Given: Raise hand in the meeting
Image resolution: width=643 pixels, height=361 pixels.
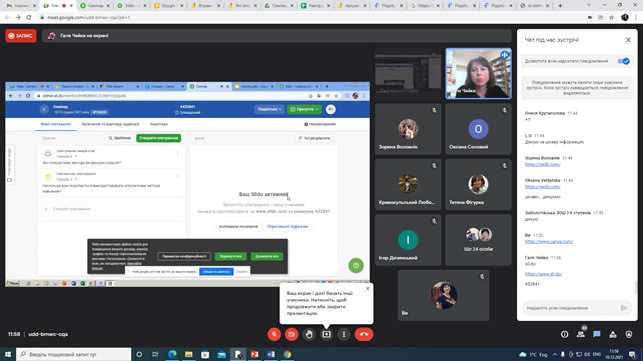Looking at the screenshot, I should click(x=309, y=334).
